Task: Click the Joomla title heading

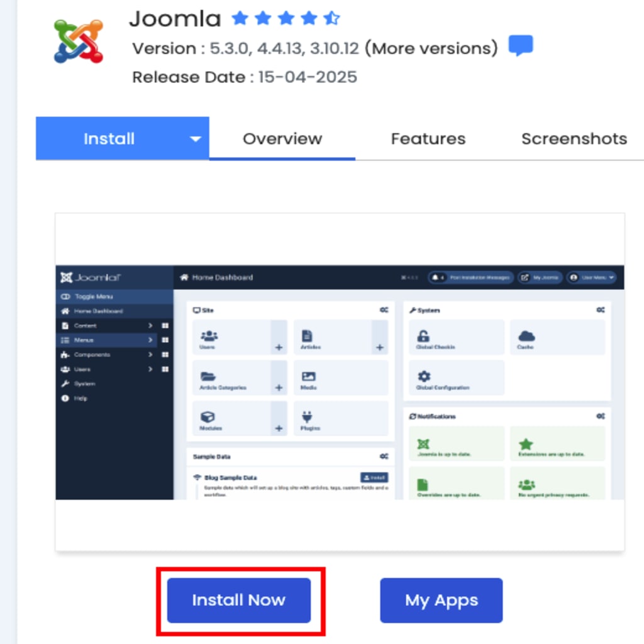Action: point(175,19)
